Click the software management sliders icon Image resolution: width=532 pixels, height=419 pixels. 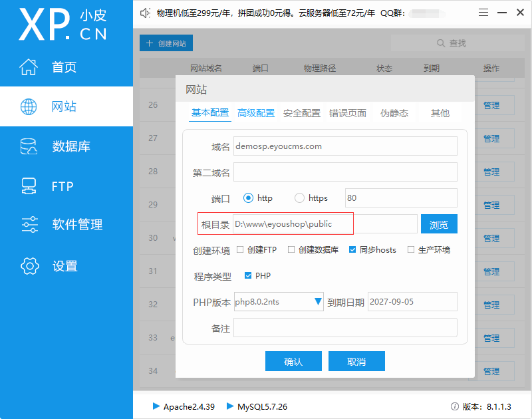click(29, 224)
